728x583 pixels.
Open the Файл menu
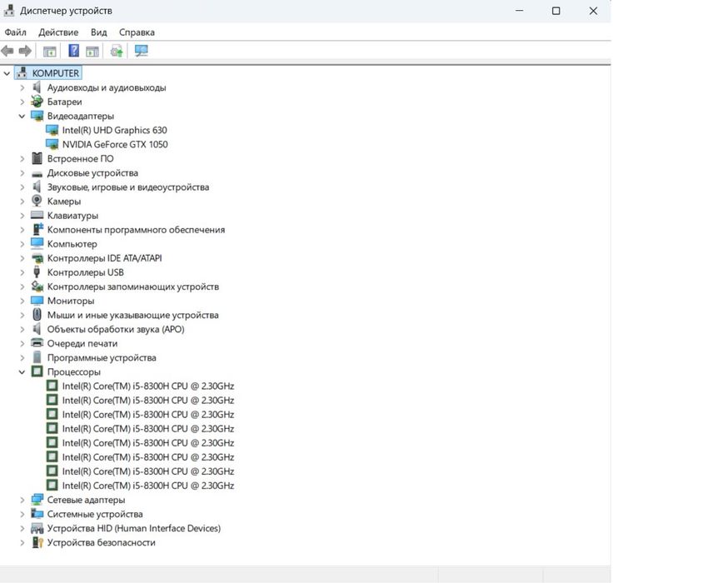15,32
